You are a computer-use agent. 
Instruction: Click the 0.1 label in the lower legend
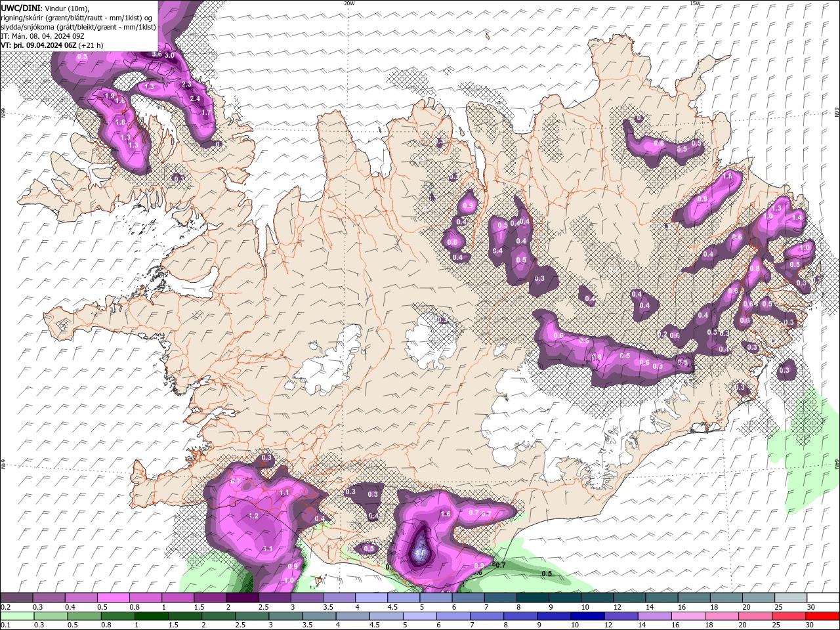5,625
